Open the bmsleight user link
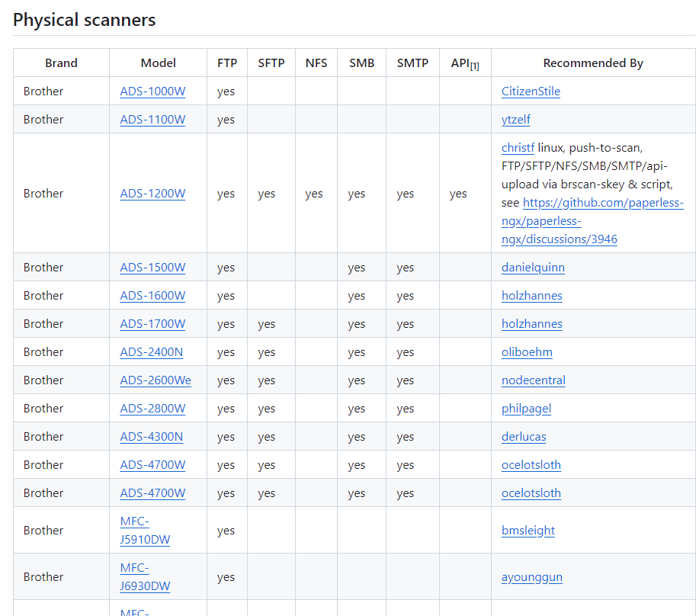699x616 pixels. [527, 531]
